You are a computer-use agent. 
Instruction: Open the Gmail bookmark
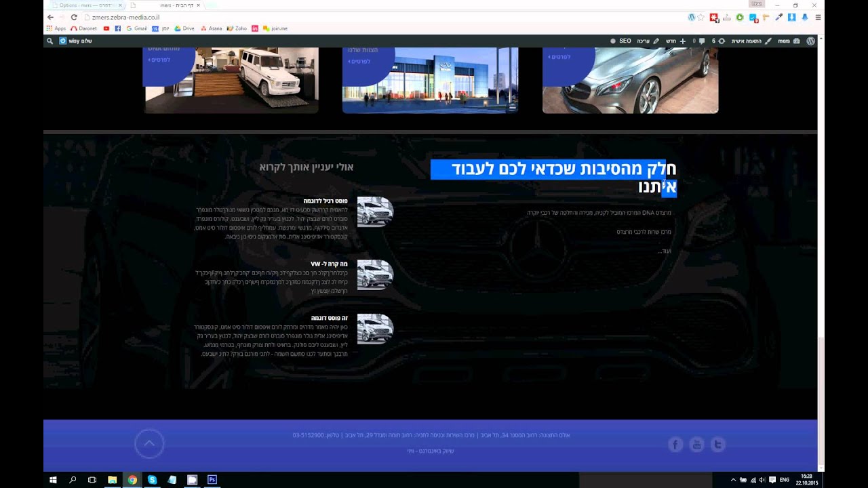tap(136, 28)
